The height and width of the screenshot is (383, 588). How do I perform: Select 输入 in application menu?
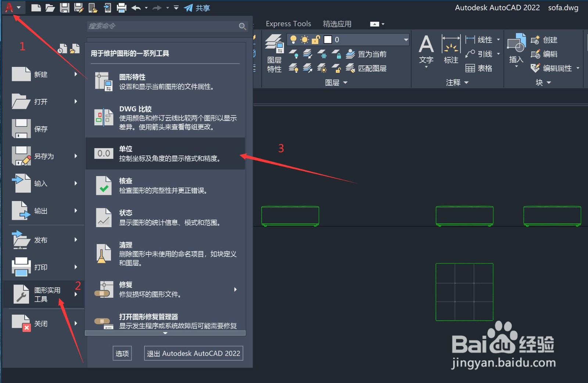point(44,183)
